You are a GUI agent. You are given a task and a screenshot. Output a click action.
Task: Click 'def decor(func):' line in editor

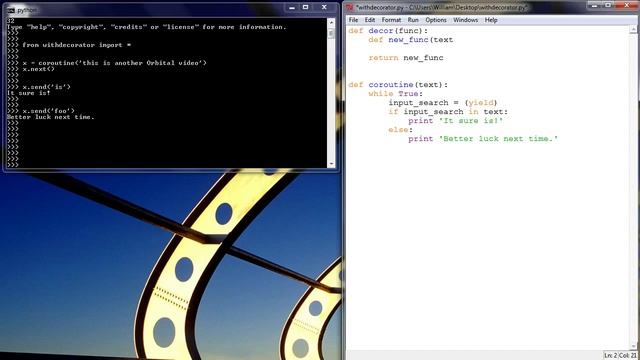pos(388,31)
